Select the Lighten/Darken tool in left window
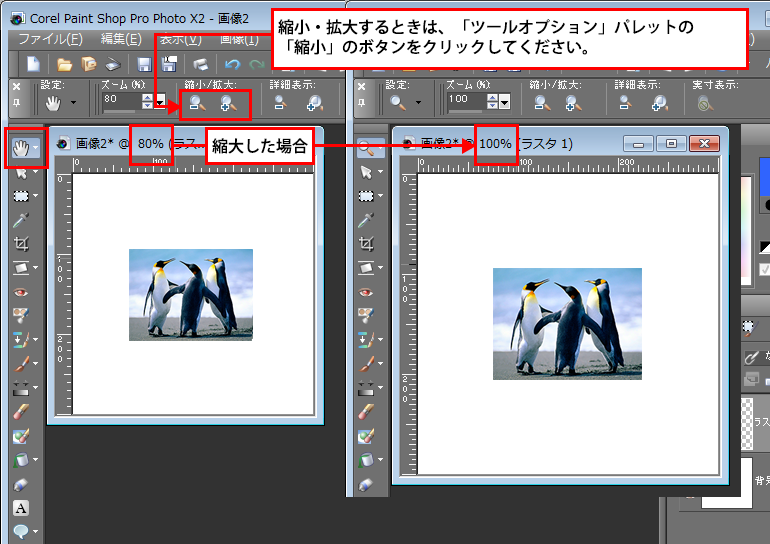This screenshot has height=544, width=770. pos(21,387)
